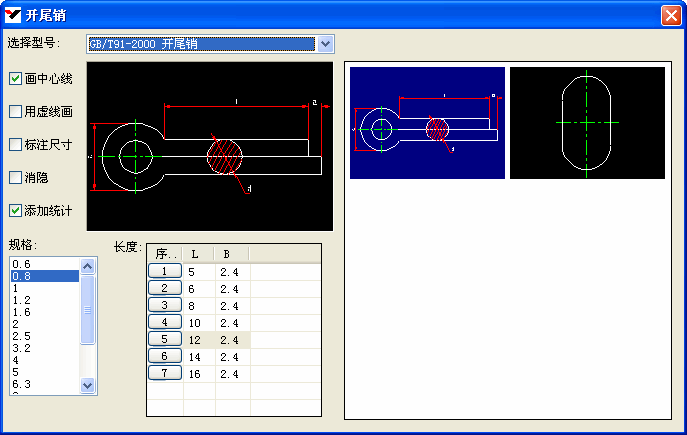This screenshot has height=435, width=687.
Task: Select the L value 8 cell
Action: pos(199,306)
